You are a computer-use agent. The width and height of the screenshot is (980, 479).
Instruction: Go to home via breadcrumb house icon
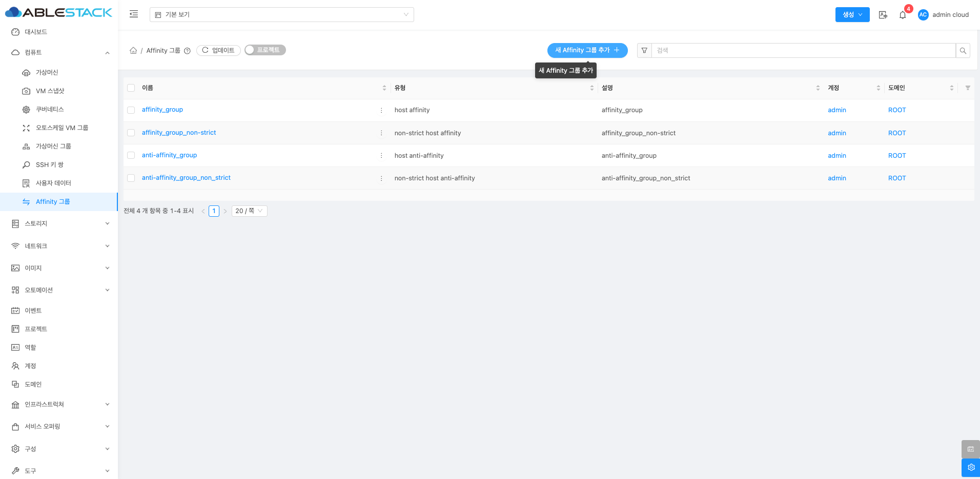tap(133, 50)
